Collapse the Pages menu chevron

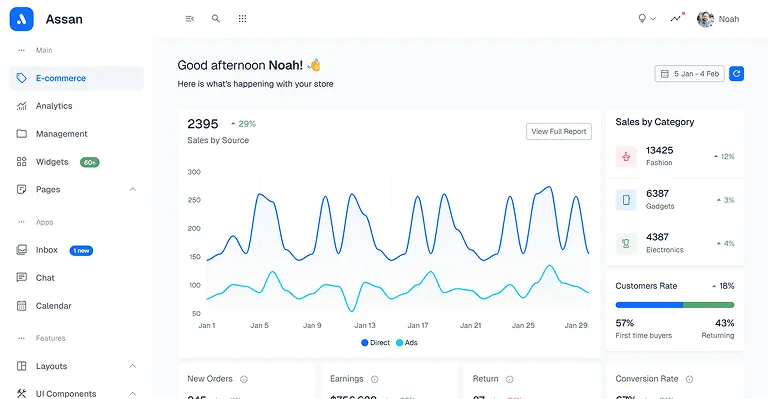click(x=133, y=189)
